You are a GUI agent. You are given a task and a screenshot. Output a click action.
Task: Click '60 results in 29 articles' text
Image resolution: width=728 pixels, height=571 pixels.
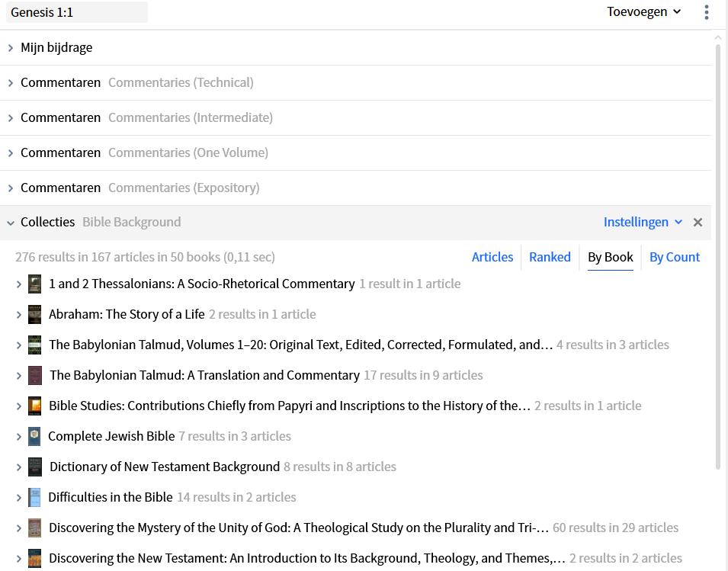coord(616,528)
